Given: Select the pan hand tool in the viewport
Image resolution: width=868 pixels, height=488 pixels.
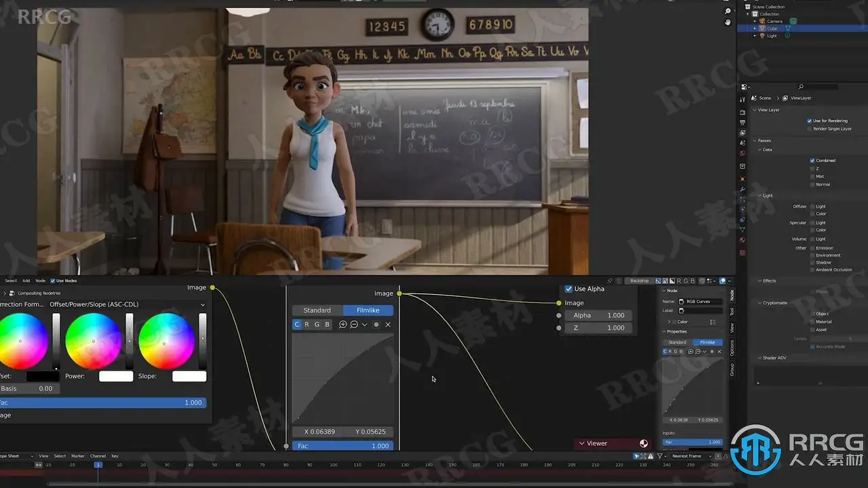Looking at the screenshot, I should pyautogui.click(x=728, y=22).
